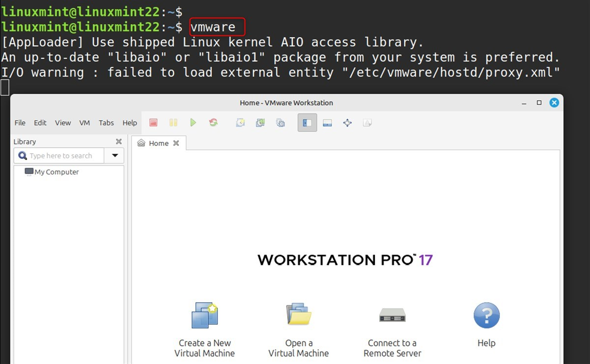Screen dimensions: 590x364
Task: Open the File menu
Action: (x=20, y=123)
